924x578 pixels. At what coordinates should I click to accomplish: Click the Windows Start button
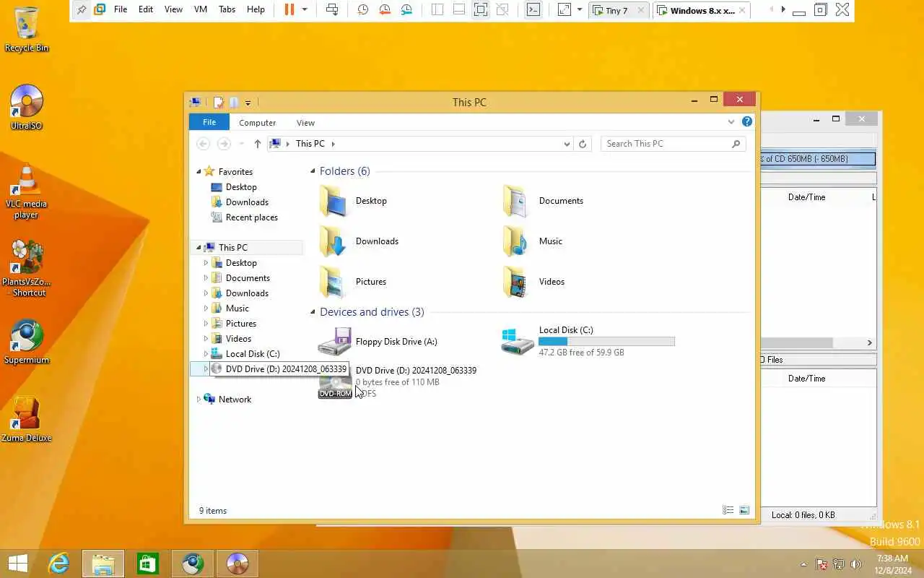click(18, 564)
